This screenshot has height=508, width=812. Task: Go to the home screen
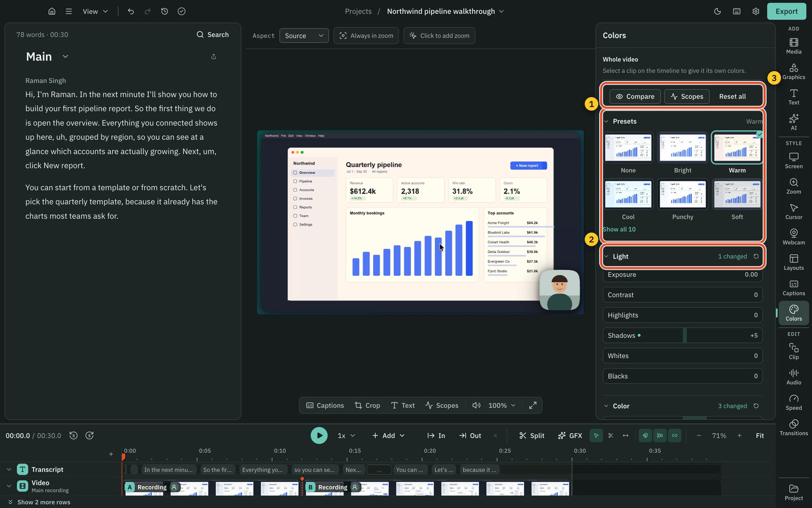(x=52, y=11)
